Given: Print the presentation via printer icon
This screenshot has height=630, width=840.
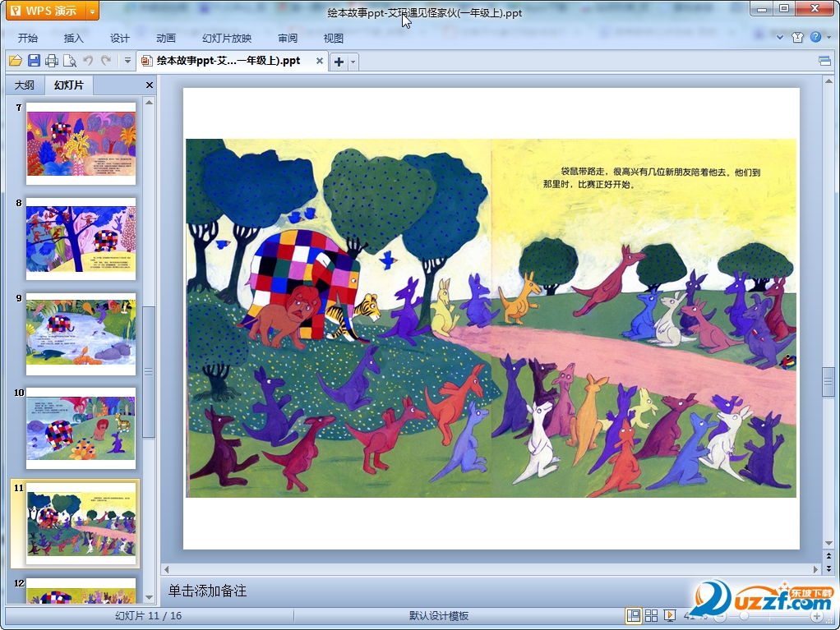Looking at the screenshot, I should (x=52, y=61).
